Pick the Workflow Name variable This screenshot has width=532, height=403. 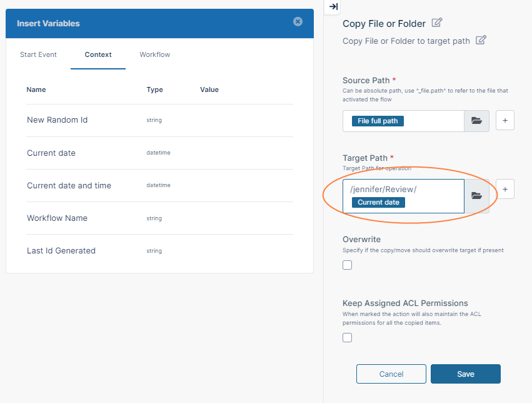[x=57, y=218]
